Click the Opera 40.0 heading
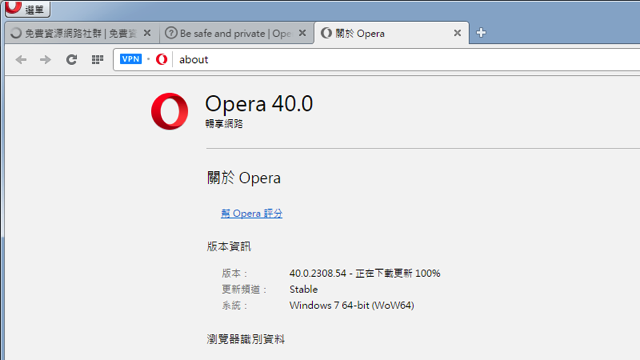 pyautogui.click(x=259, y=103)
